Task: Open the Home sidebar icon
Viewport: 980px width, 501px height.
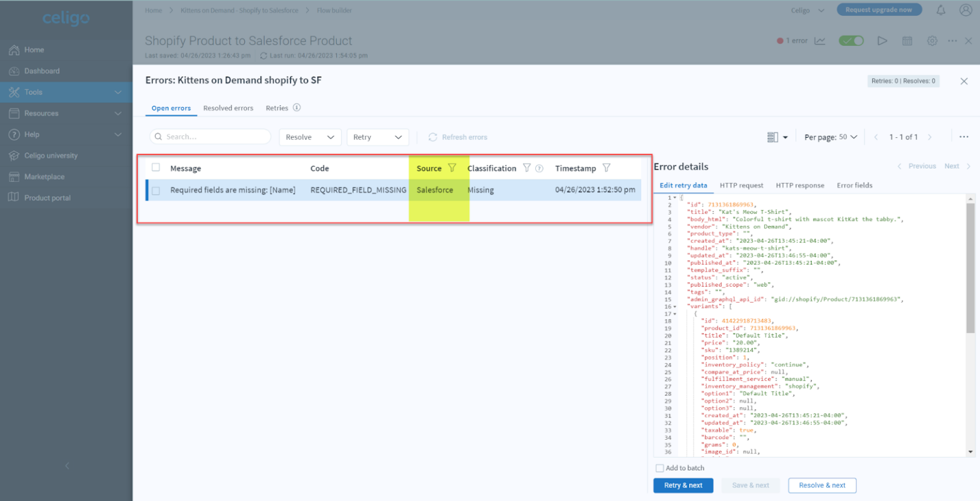Action: (x=14, y=49)
